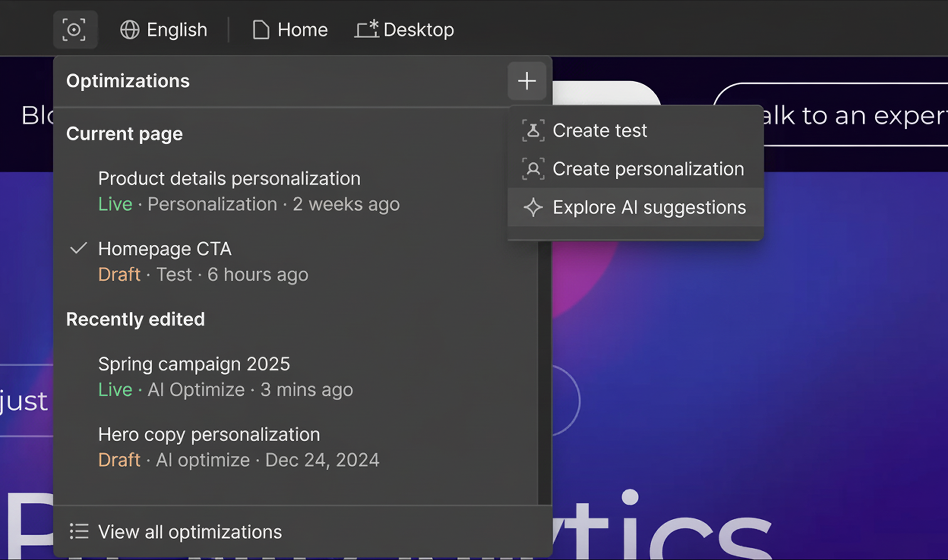
Task: Click the Desktop breakpoint device icon
Action: 366,29
